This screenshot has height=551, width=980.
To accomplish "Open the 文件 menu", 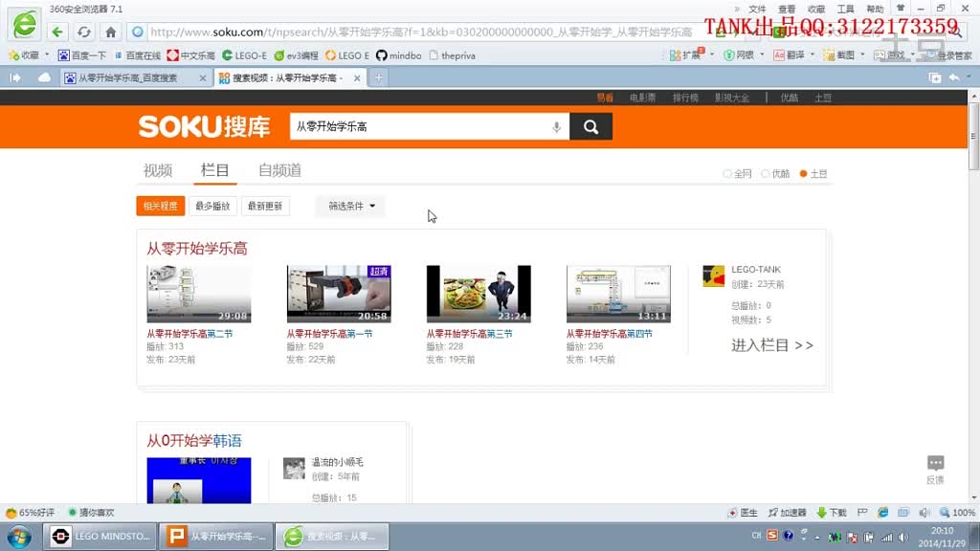I will pyautogui.click(x=757, y=9).
